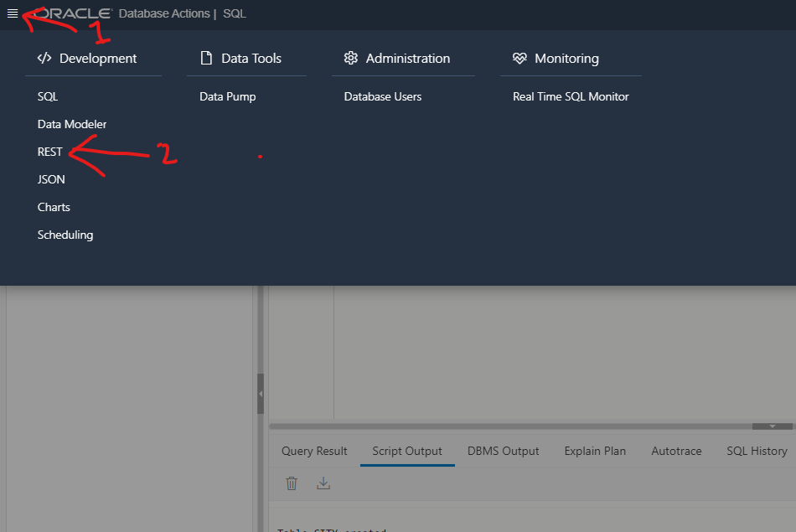Collapse the left panel using splitter arrow

point(261,394)
